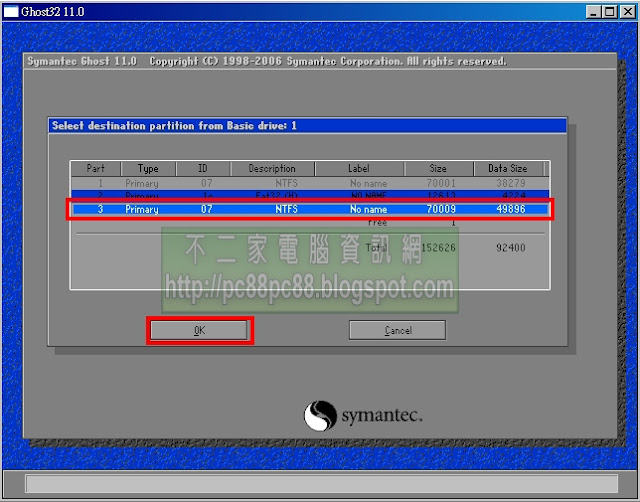Image resolution: width=640 pixels, height=502 pixels.
Task: Click the Description column header
Action: coord(272,169)
